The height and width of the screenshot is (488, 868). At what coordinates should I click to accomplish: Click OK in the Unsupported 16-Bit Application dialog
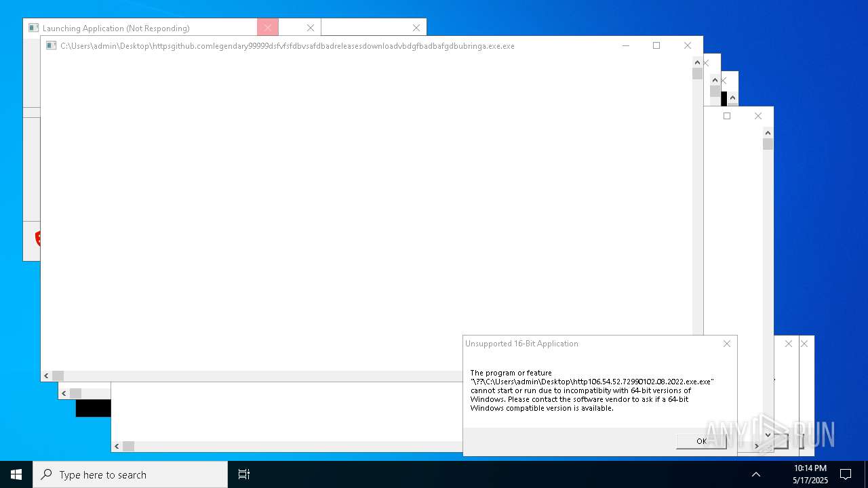(701, 441)
